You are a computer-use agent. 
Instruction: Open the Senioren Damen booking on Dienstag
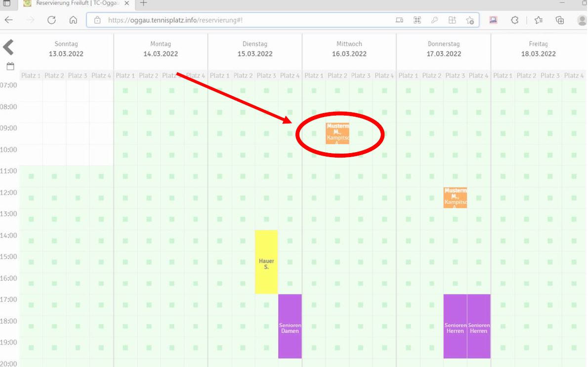click(x=290, y=326)
